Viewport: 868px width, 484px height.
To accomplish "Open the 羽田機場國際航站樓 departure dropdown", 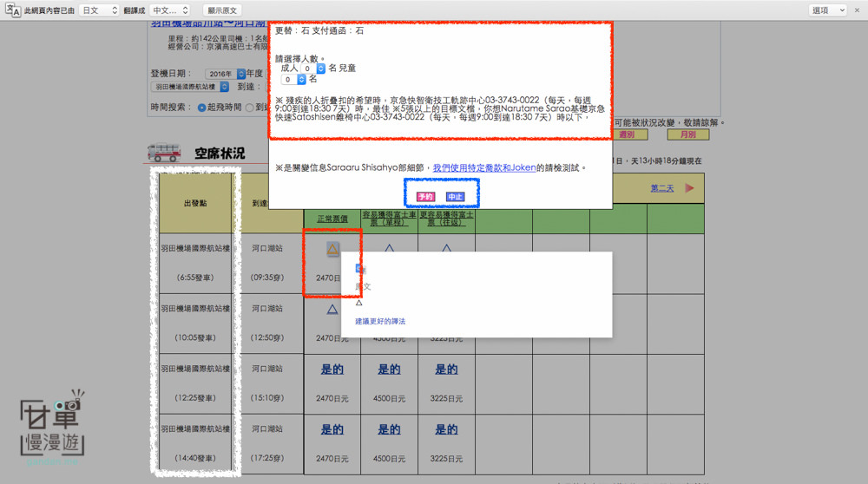I will [190, 87].
